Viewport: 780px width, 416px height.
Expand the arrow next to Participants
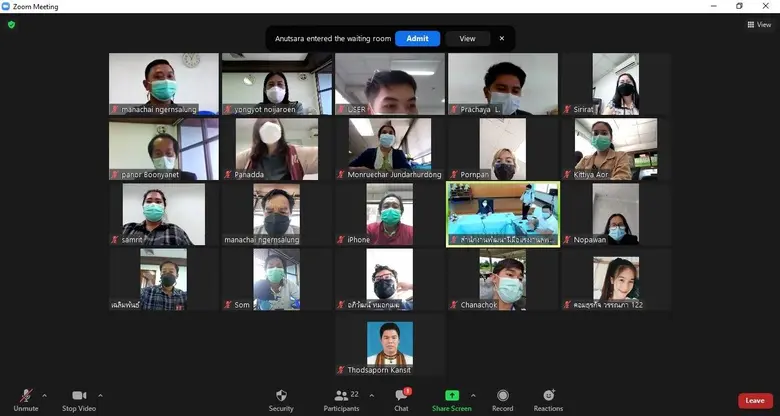click(372, 395)
